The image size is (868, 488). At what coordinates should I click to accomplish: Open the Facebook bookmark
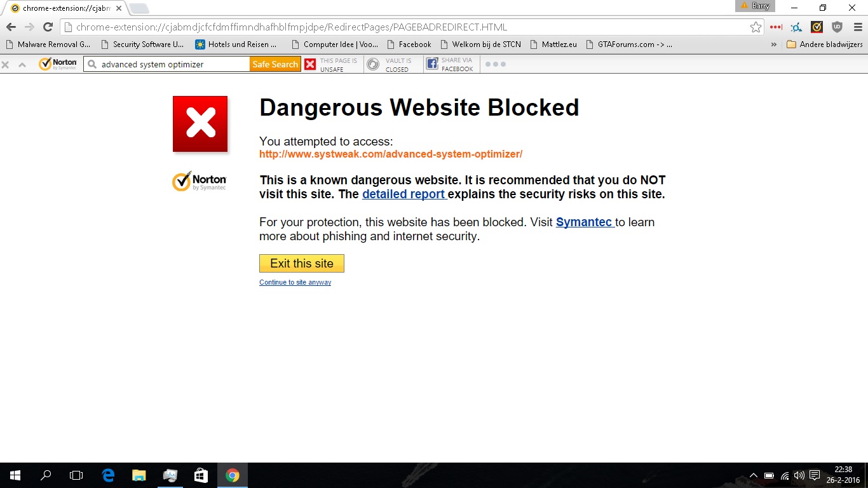click(409, 44)
